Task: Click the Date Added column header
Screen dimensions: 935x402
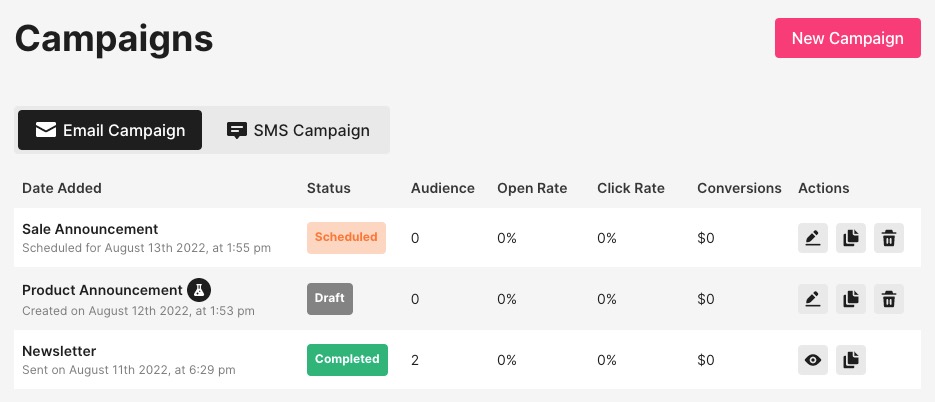Action: (62, 188)
